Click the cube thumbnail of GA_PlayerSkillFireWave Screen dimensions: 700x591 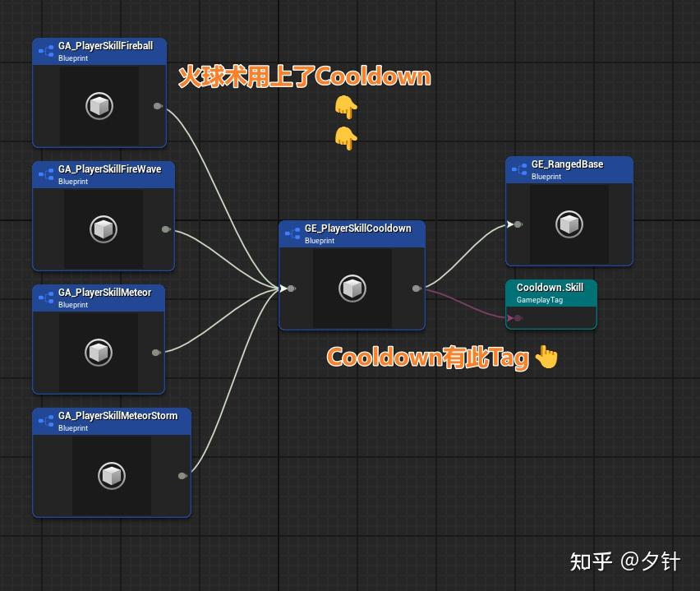[104, 229]
